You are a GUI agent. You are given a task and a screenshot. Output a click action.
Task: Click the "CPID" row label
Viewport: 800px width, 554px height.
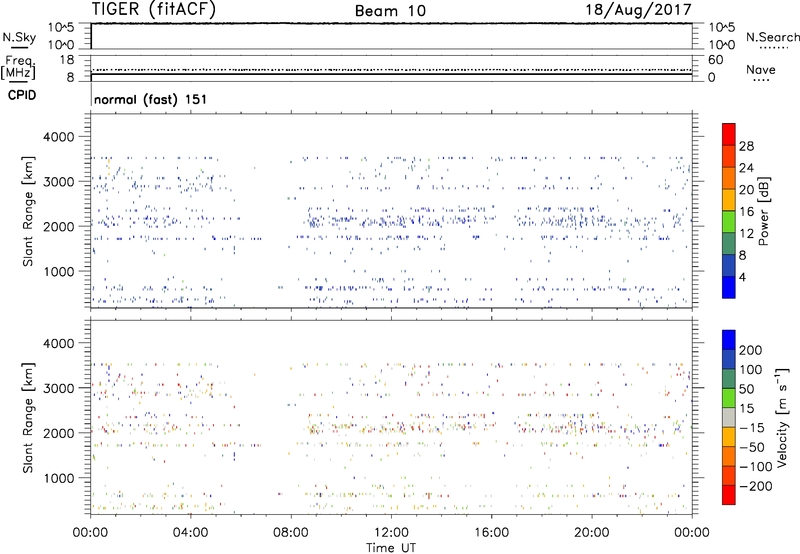click(22, 95)
